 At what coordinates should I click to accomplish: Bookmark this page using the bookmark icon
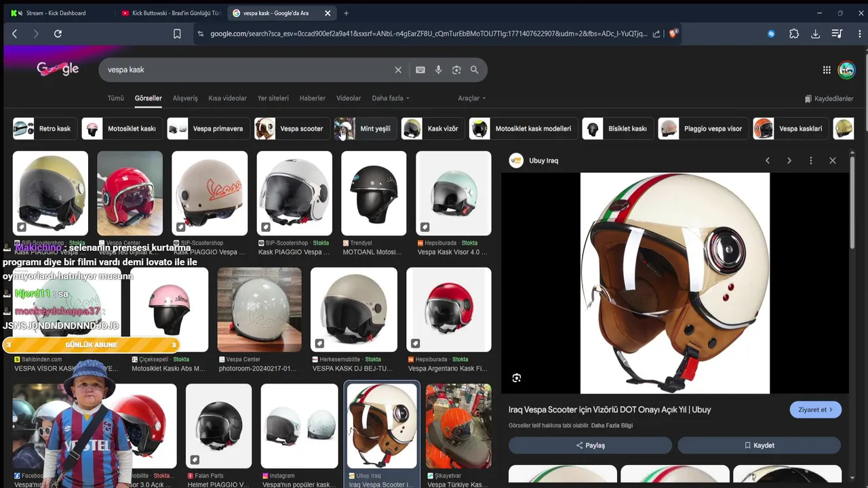(177, 34)
